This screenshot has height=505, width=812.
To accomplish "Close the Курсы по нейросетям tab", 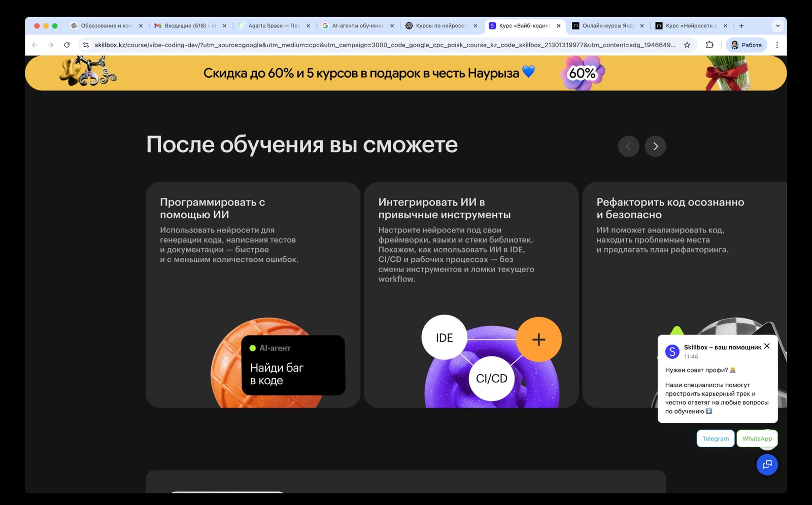I will point(476,26).
